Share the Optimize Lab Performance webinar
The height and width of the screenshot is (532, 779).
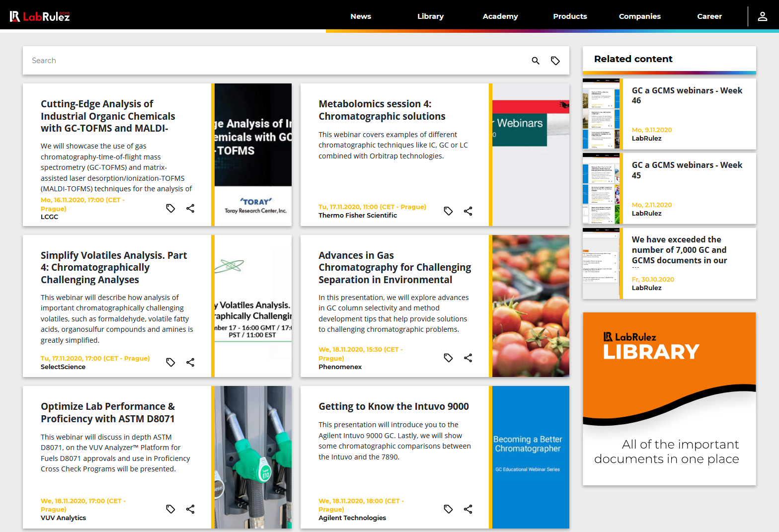190,509
